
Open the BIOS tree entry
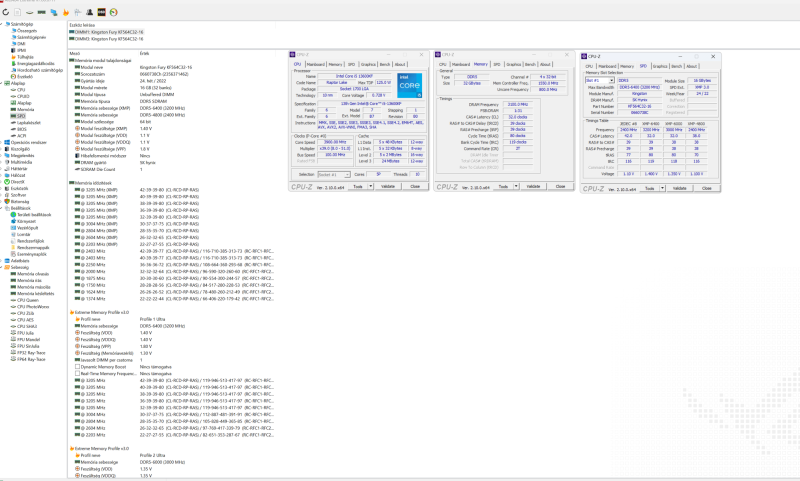(21, 130)
